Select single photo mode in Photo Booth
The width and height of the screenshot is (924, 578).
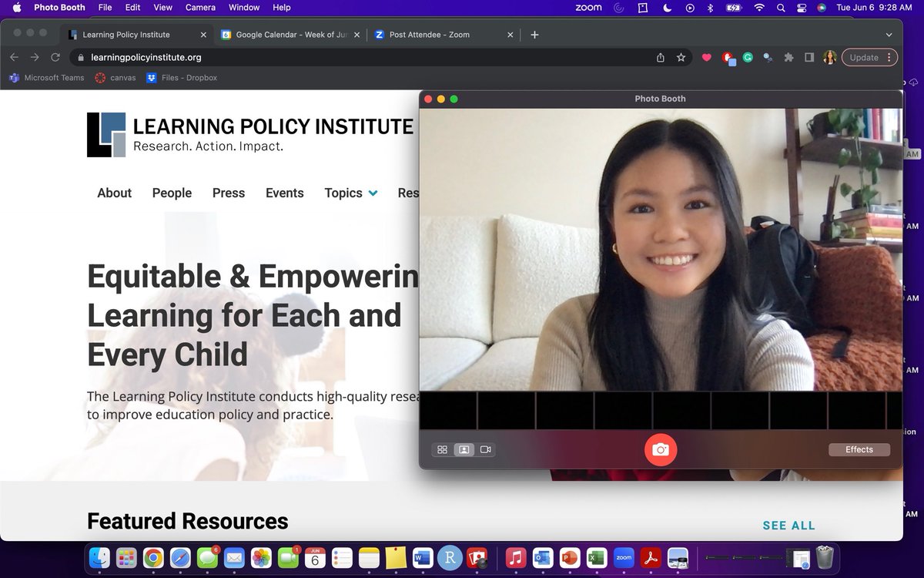[464, 449]
